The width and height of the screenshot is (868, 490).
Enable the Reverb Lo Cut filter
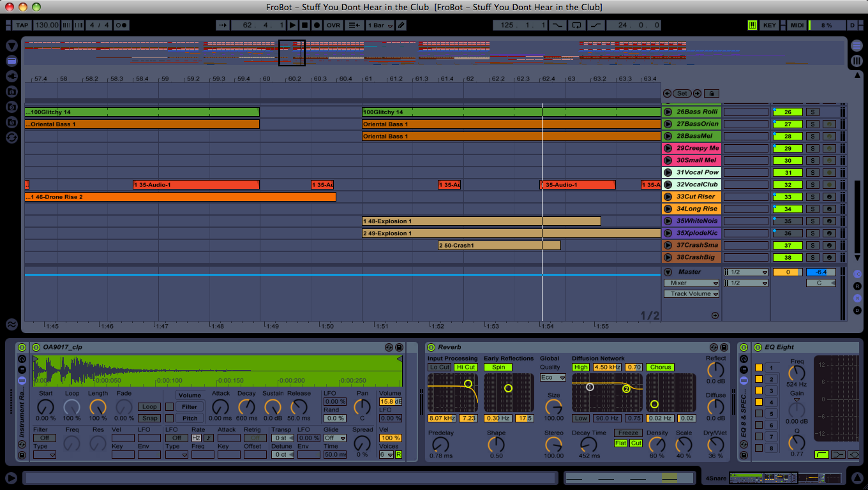tap(439, 367)
